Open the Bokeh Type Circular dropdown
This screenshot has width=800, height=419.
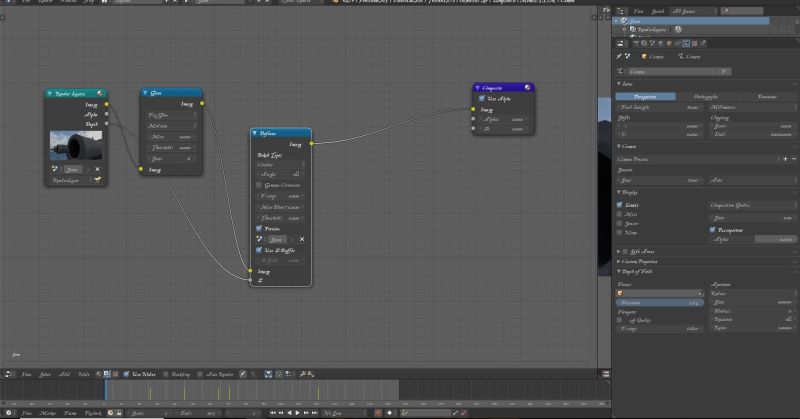point(280,164)
